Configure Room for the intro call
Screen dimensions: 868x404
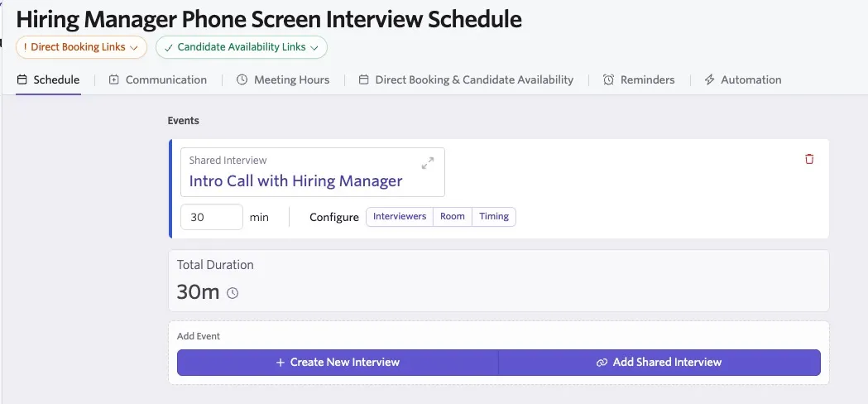click(x=453, y=217)
